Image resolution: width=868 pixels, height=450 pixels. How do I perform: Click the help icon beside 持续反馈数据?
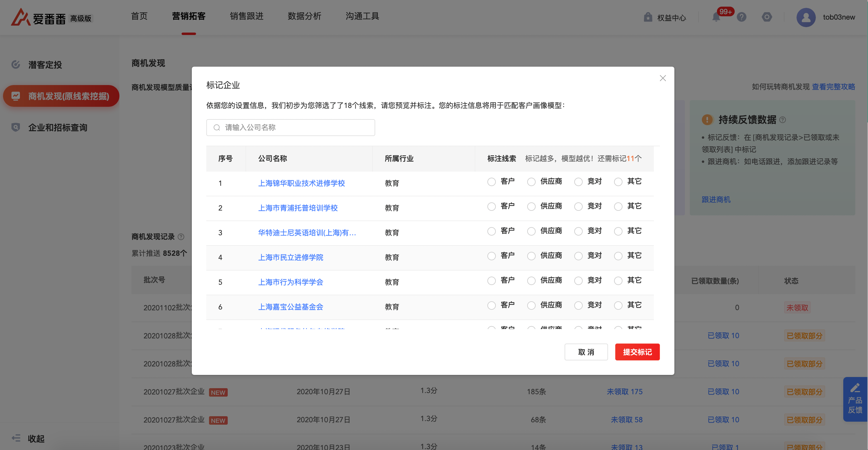click(782, 120)
